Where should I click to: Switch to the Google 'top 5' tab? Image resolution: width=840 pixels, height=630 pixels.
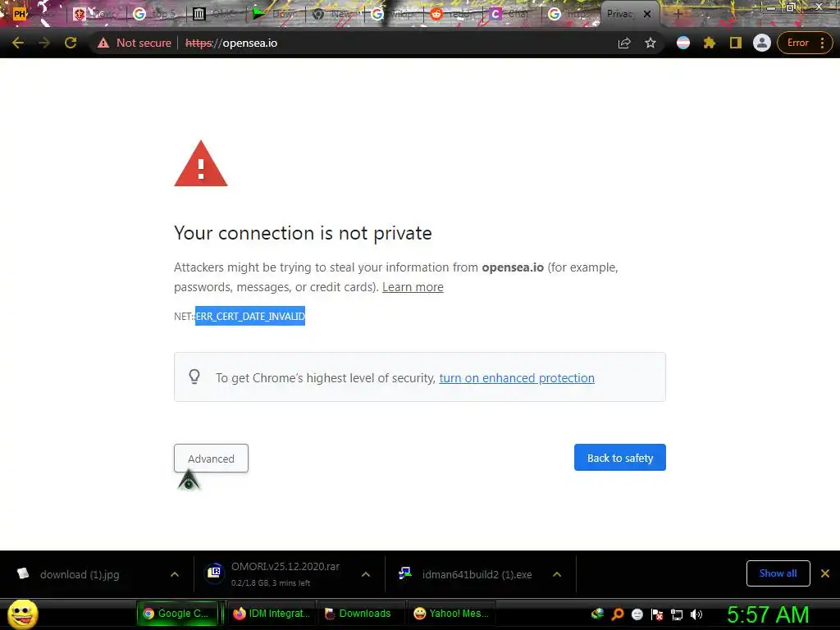[155, 14]
